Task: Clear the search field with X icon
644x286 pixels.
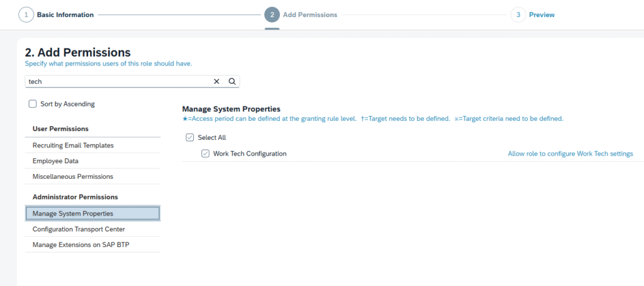Action: tap(217, 81)
